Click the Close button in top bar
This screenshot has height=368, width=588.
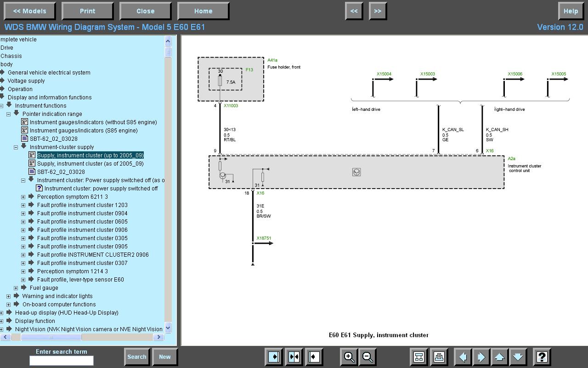coord(145,11)
